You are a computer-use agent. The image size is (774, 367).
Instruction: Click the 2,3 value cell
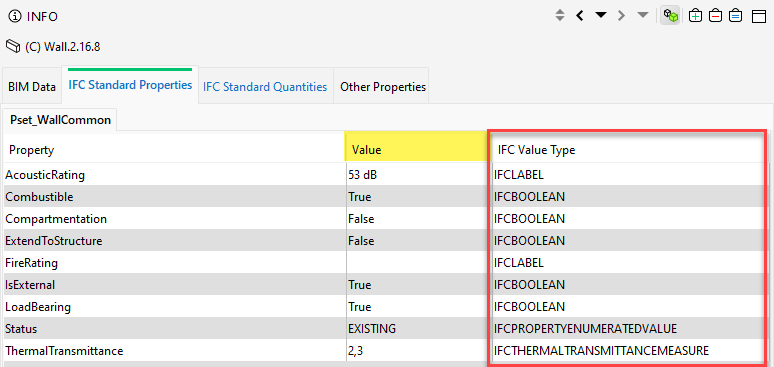(419, 351)
